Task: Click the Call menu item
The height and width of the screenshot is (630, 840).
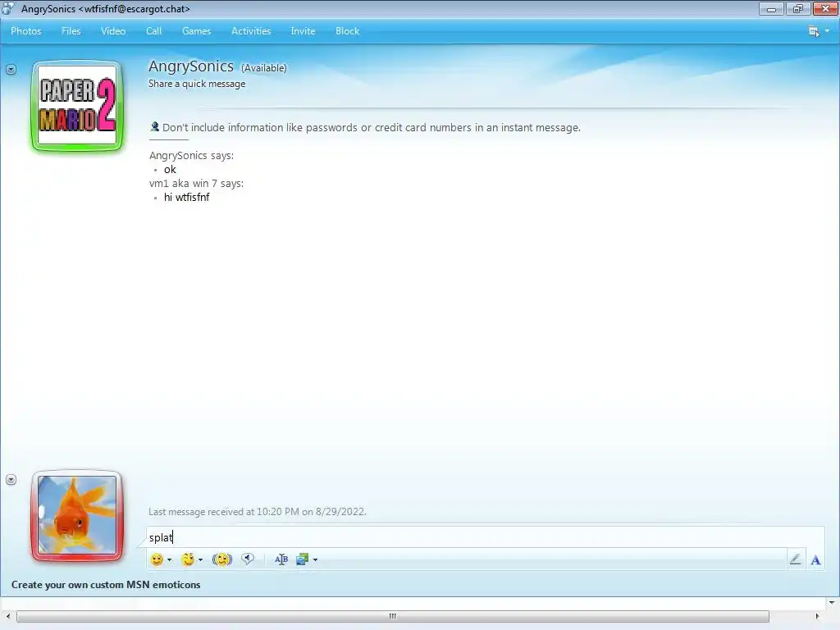Action: 153,31
